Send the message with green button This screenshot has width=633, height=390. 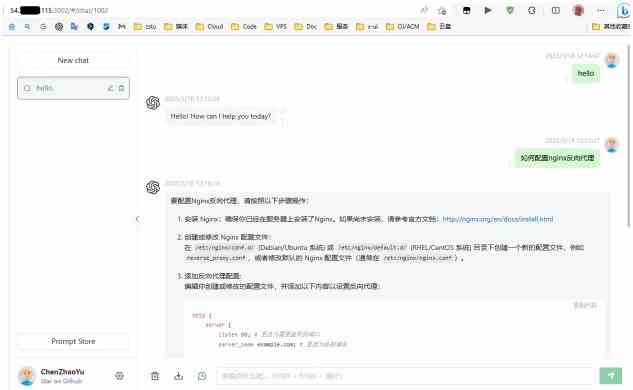coord(611,376)
